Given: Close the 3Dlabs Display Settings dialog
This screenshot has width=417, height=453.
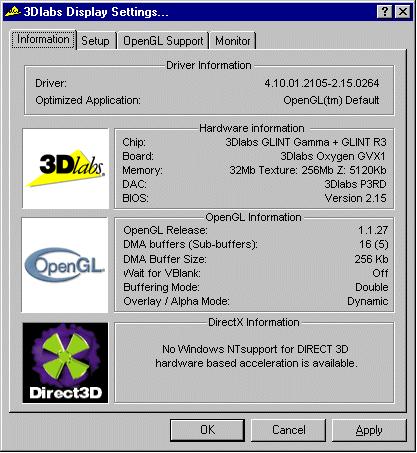Looking at the screenshot, I should point(403,12).
